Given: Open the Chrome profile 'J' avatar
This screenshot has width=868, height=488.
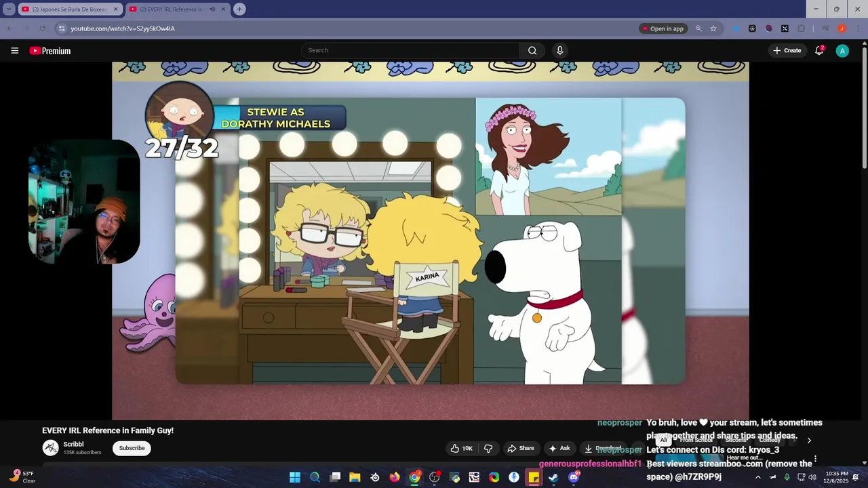Looking at the screenshot, I should (842, 28).
